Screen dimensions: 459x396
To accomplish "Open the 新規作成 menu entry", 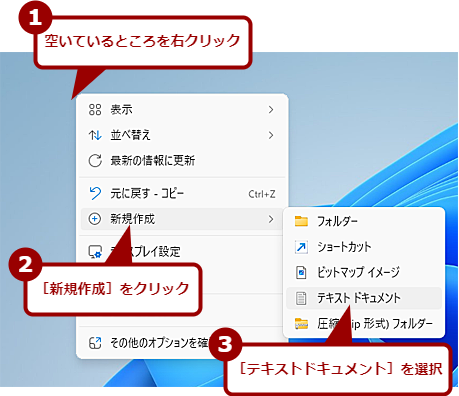I will pyautogui.click(x=181, y=219).
